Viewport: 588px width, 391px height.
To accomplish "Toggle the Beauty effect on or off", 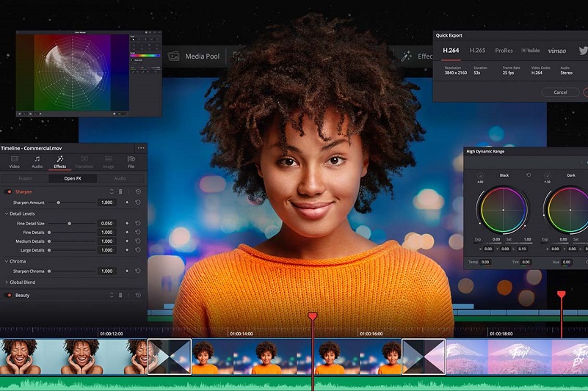I will tap(9, 295).
